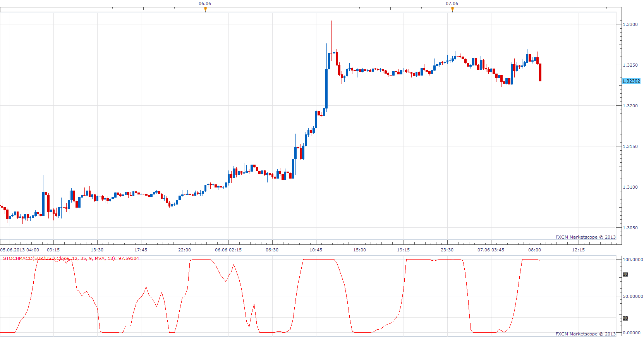
Task: Click the 19:15 time axis label
Action: (404, 250)
